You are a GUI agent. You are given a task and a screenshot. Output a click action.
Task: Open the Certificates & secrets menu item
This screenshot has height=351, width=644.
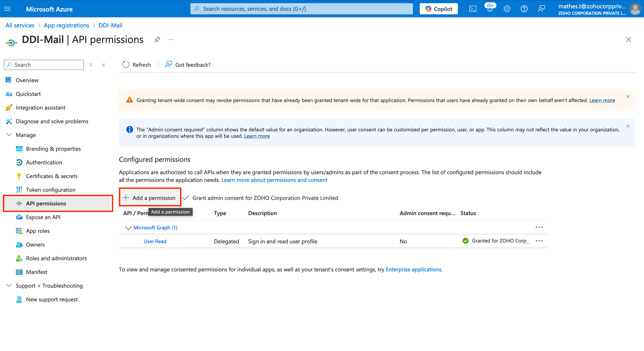[x=52, y=176]
